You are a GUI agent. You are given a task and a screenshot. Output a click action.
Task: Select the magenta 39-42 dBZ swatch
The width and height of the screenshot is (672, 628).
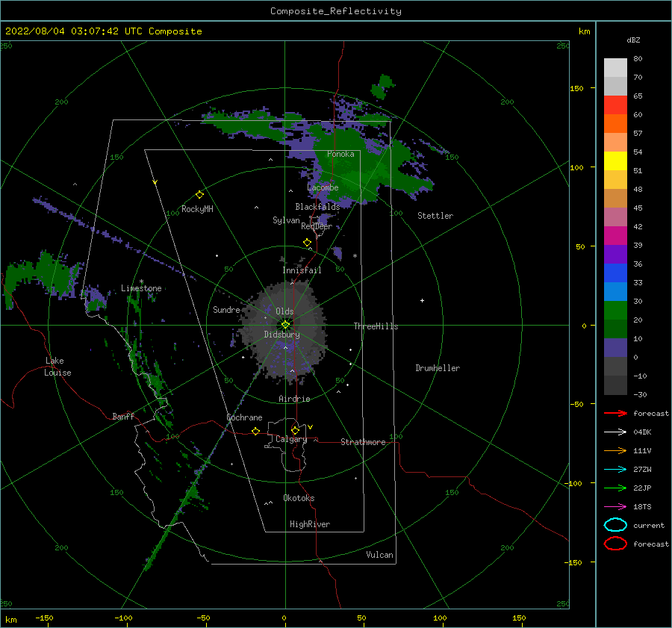(x=615, y=236)
